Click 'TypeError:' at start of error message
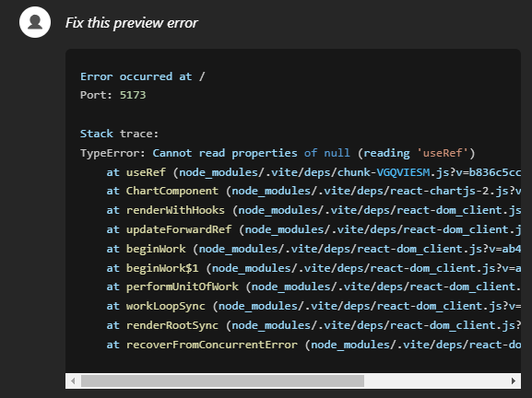 click(112, 153)
